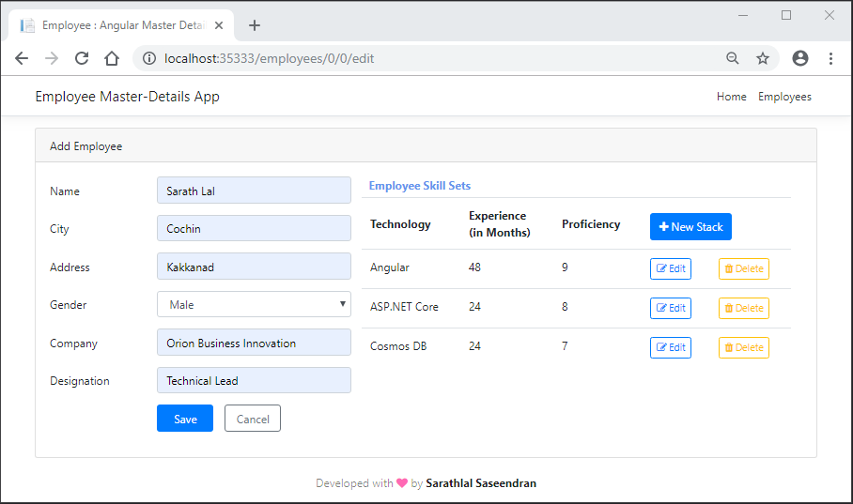Cancel the employee form
This screenshot has height=504, width=853.
point(253,419)
